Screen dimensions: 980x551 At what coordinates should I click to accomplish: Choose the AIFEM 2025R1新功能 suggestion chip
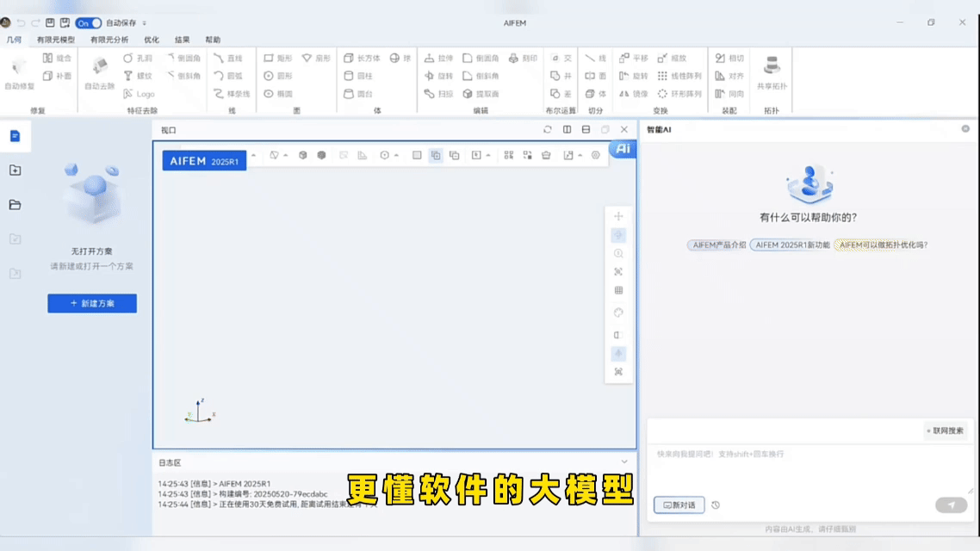(792, 245)
